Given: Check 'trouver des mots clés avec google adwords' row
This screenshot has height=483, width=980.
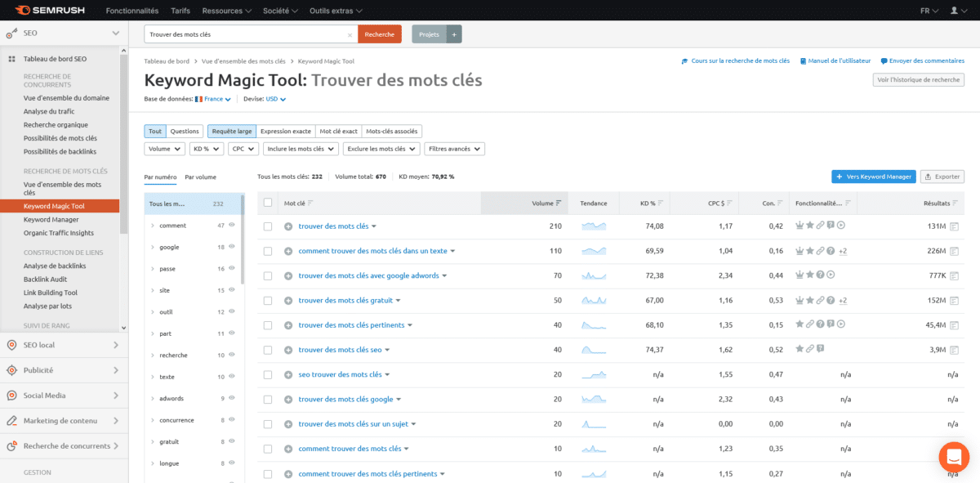Looking at the screenshot, I should (268, 275).
